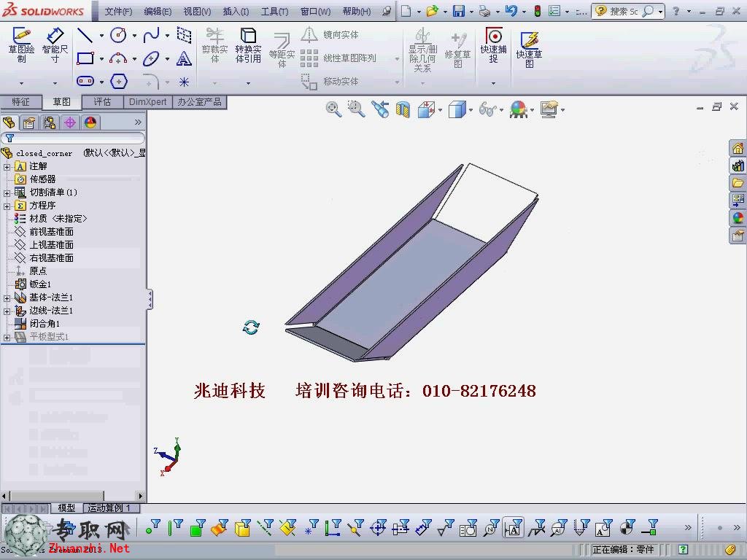Open SolidWorks Resources home icon in task pane
The width and height of the screenshot is (747, 560).
[x=738, y=149]
